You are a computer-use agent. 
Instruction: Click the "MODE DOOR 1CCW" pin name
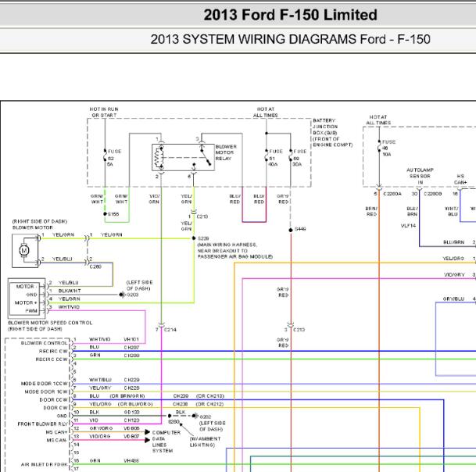coord(45,384)
